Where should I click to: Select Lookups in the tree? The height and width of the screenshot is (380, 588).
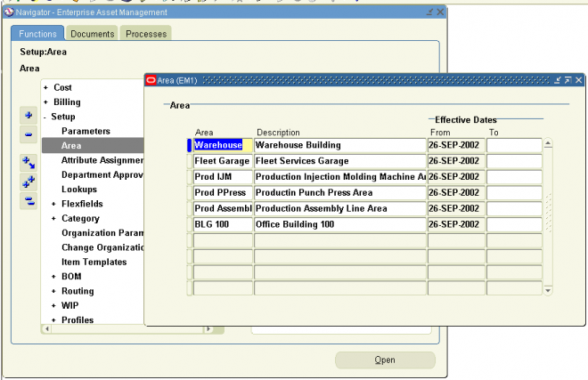pyautogui.click(x=79, y=190)
